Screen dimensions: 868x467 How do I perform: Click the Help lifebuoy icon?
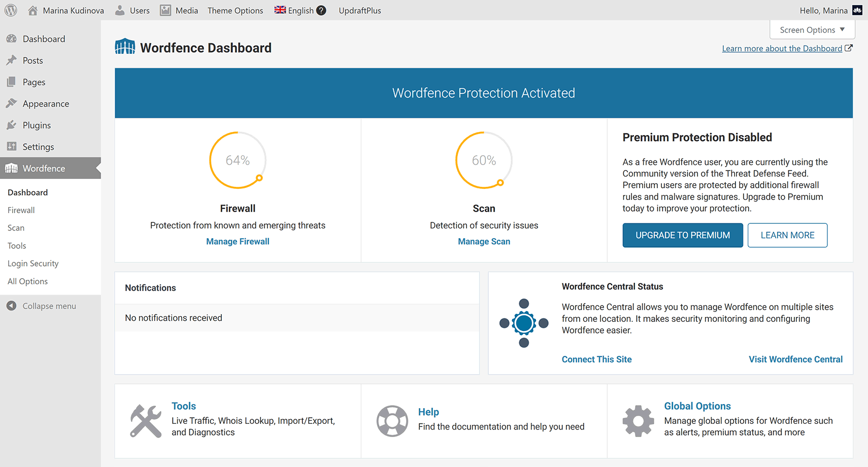click(x=392, y=421)
